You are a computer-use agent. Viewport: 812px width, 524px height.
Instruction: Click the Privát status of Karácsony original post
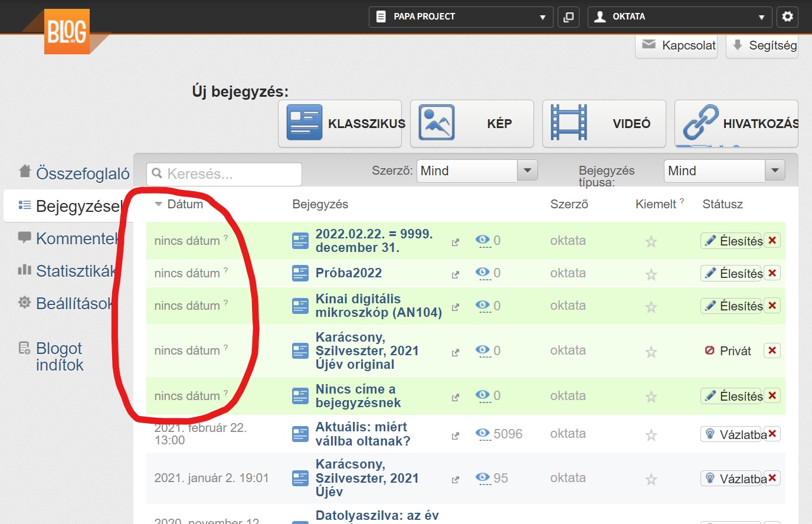[x=728, y=351]
